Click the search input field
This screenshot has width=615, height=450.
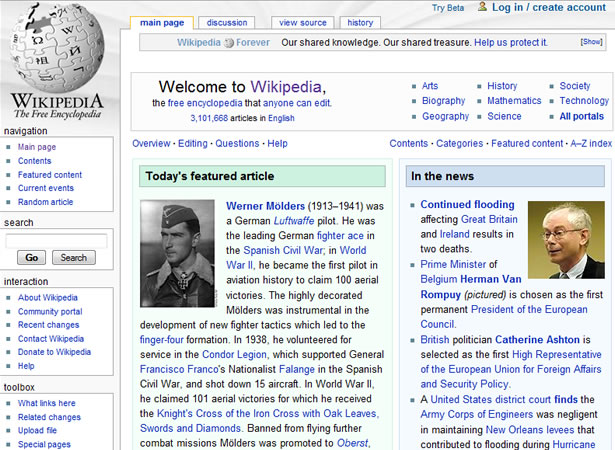(56, 241)
